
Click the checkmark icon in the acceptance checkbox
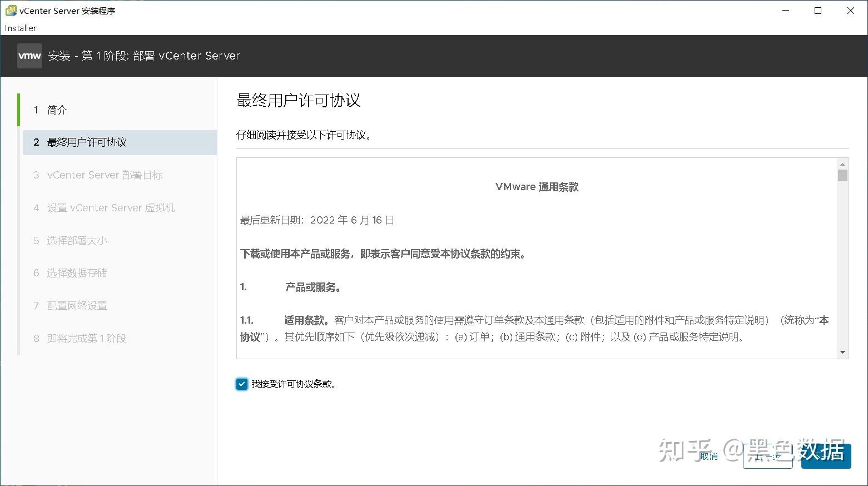[x=241, y=384]
